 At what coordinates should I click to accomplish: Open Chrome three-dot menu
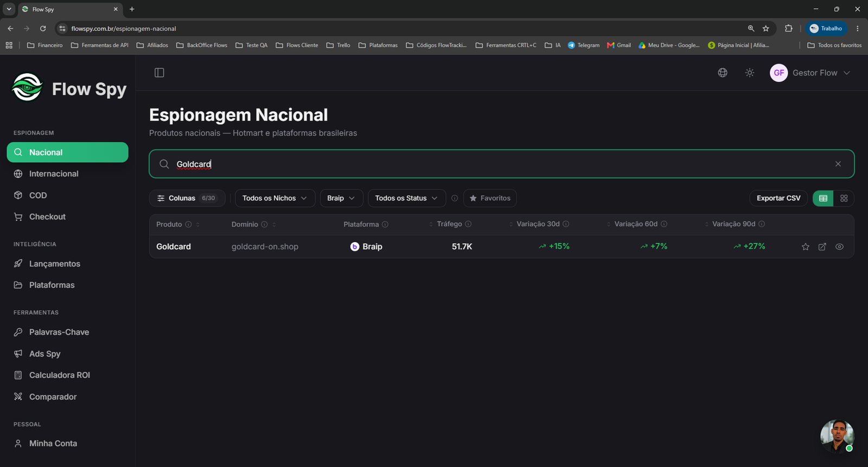pos(858,28)
